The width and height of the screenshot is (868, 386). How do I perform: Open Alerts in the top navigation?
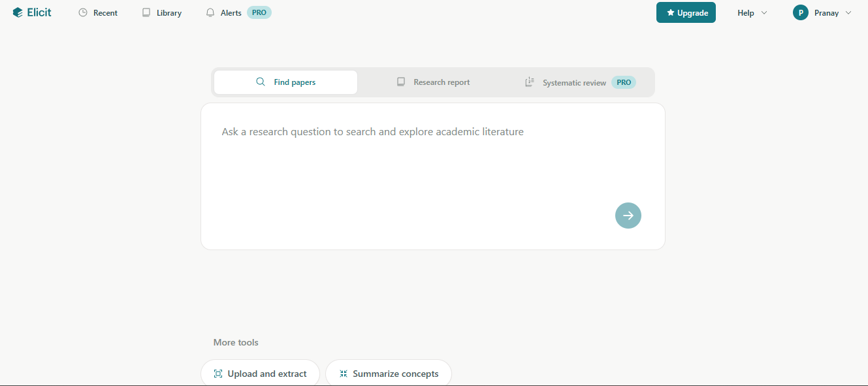tap(224, 12)
